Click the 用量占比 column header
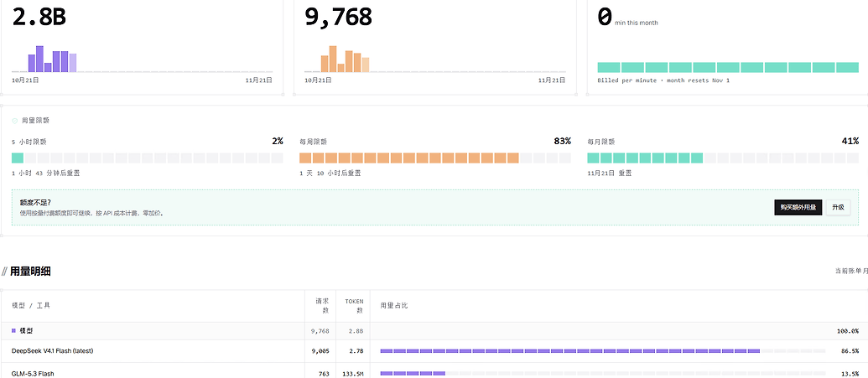The image size is (868, 378). tap(394, 305)
